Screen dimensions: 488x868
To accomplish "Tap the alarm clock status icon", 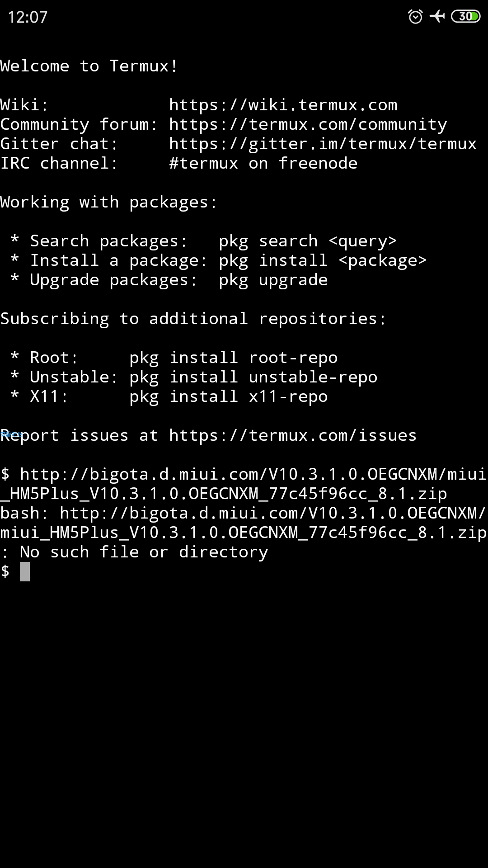I will 415,17.
